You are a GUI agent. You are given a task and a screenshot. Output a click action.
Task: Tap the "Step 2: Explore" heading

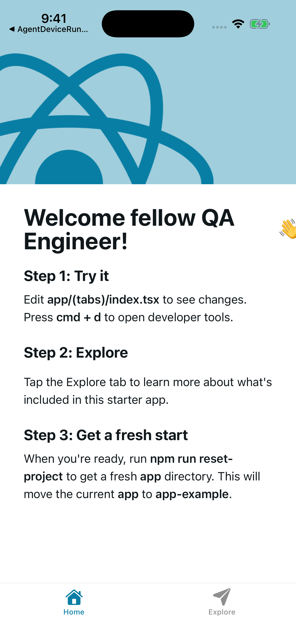[x=76, y=352]
